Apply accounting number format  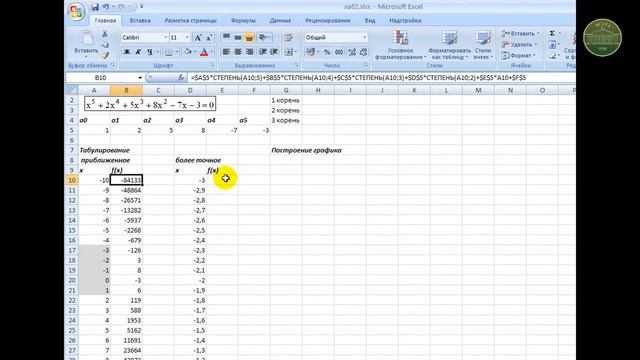pyautogui.click(x=311, y=52)
